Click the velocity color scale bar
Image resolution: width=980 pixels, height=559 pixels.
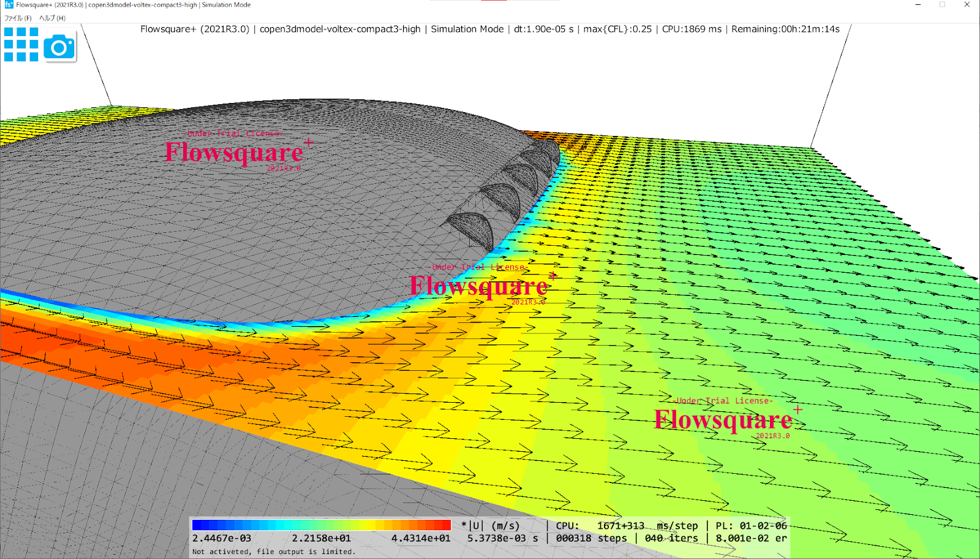(322, 525)
